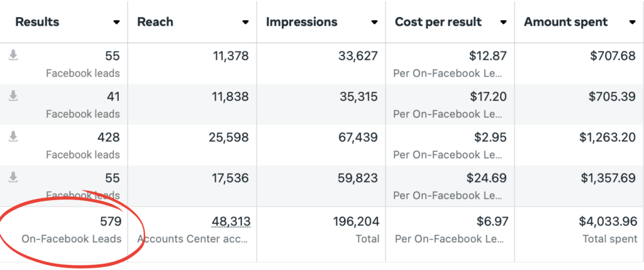Open the Results column dropdown arrow
644x270 pixels.
[116, 22]
